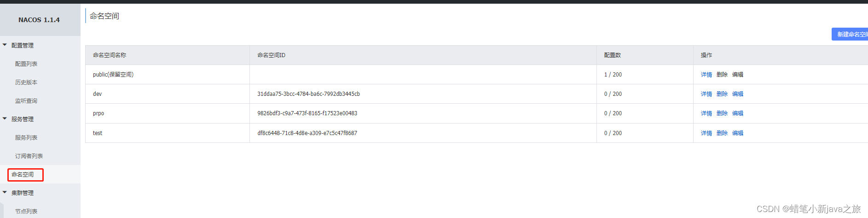Select ID 31ddaa75-3bcc-4784-ba6c-7992db3445cb
The width and height of the screenshot is (868, 218).
[x=308, y=94]
